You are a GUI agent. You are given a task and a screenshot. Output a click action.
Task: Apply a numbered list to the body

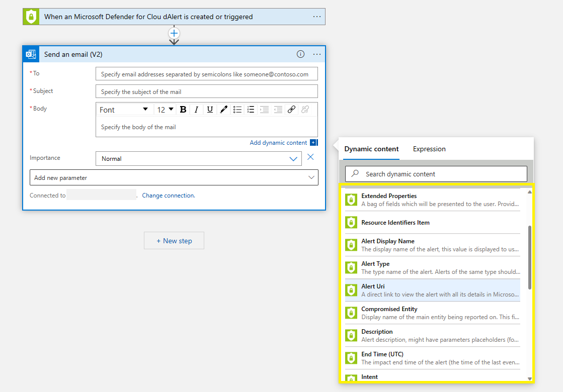251,109
